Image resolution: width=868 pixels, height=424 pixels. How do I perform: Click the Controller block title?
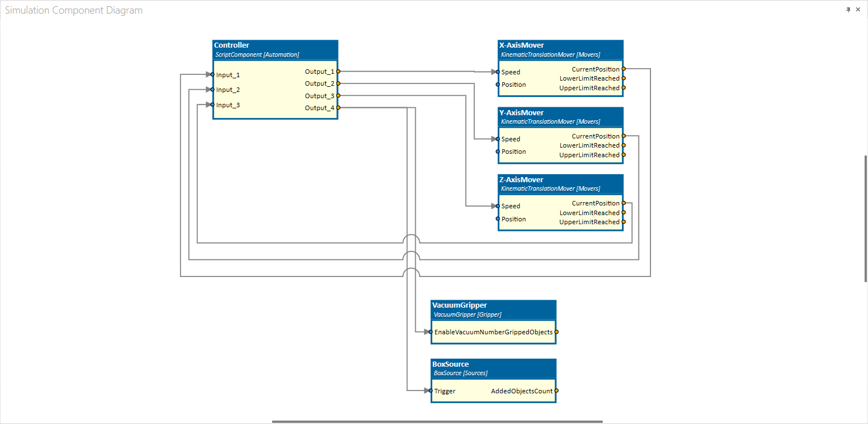tap(232, 45)
